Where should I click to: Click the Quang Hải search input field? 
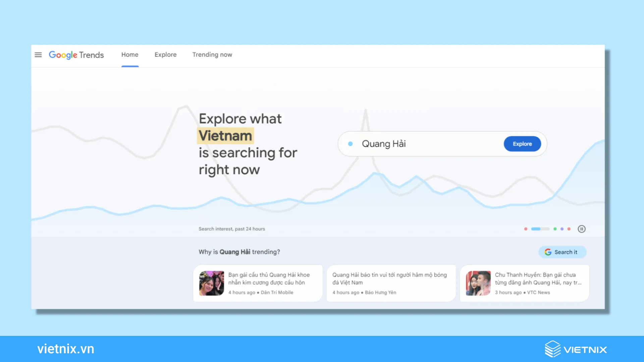point(428,144)
